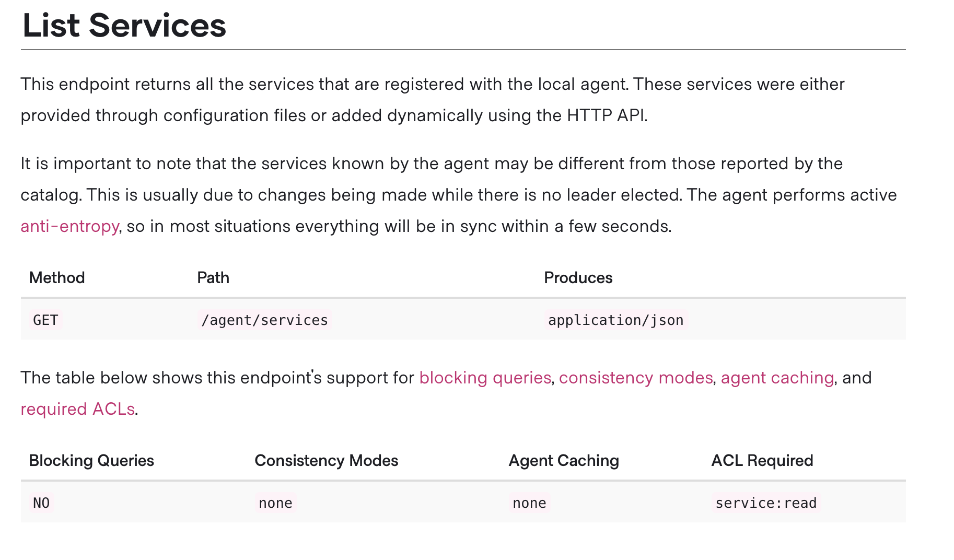Image resolution: width=954 pixels, height=560 pixels.
Task: Click the NO blocking queries value
Action: point(41,503)
